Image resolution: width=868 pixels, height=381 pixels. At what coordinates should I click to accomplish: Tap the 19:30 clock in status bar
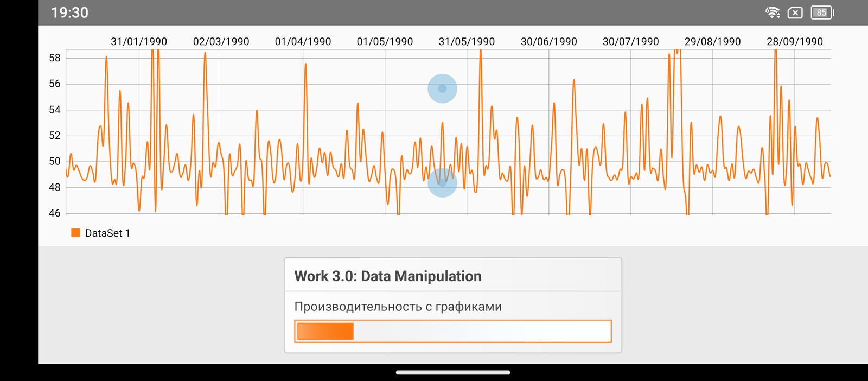point(69,12)
